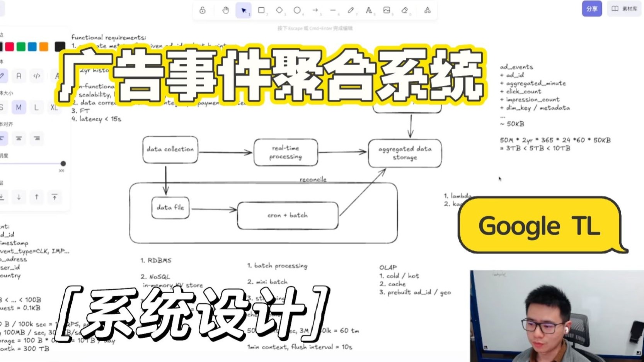
Task: Click '+ dim_key / metadata' text
Action: [x=535, y=108]
